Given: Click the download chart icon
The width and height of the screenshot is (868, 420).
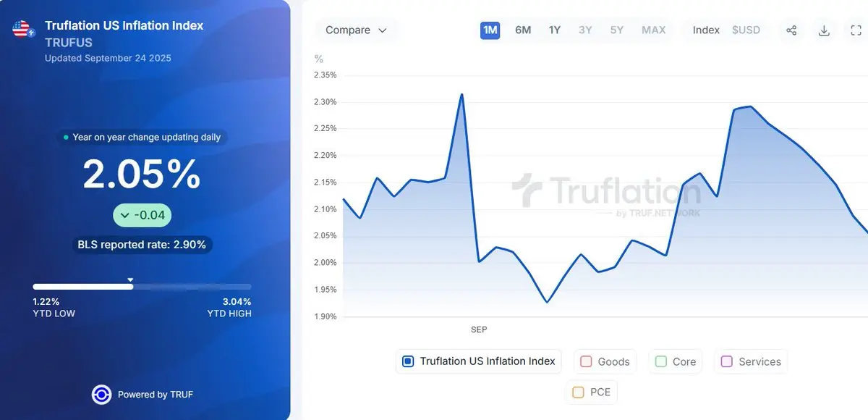Looking at the screenshot, I should tap(824, 30).
